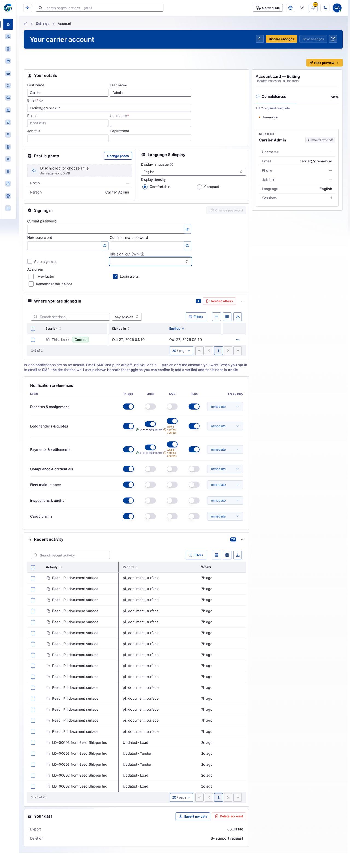Open the Any session filter dropdown
Screen dimensions: 350x868
[x=127, y=317]
